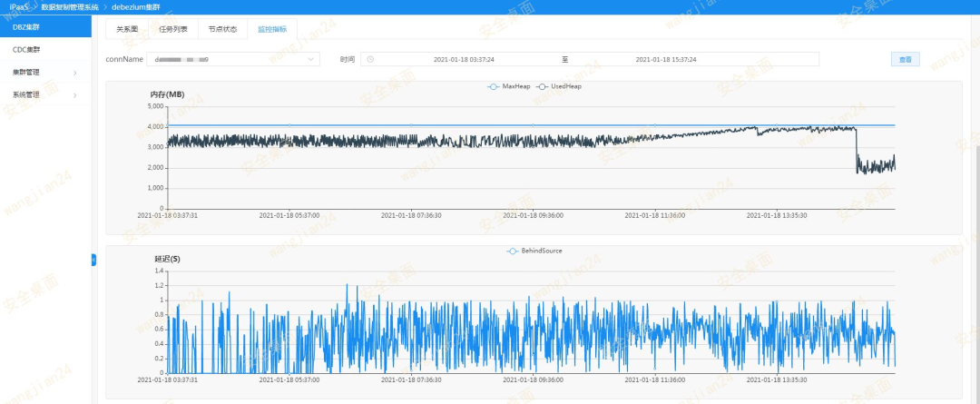Collapse the sidebar with blue handle

[93, 260]
